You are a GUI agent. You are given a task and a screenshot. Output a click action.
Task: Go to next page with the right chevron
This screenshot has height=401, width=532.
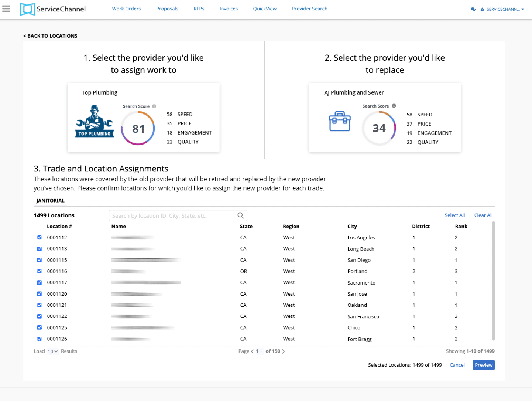[x=284, y=351]
